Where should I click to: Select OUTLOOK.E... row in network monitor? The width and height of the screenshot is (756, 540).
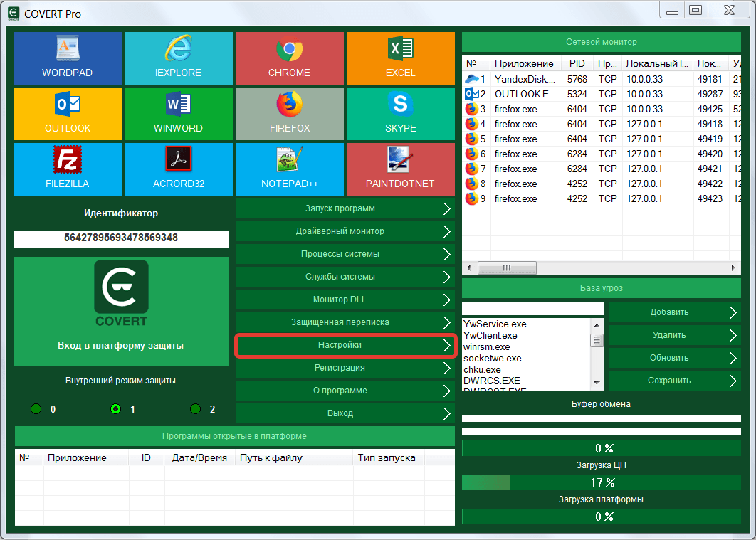(602, 94)
